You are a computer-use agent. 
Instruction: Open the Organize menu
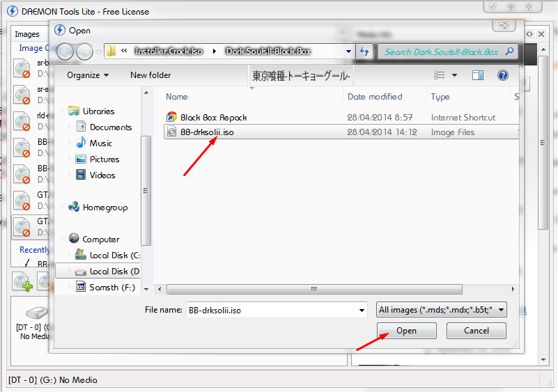click(x=88, y=75)
